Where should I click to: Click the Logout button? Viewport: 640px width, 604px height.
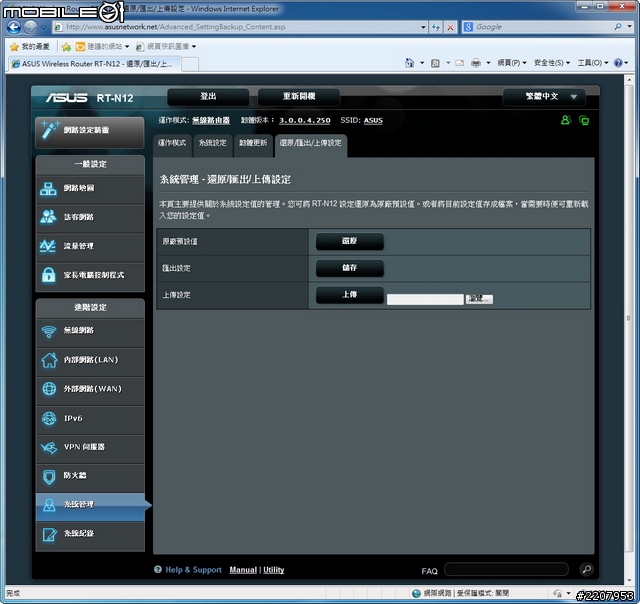pos(208,97)
